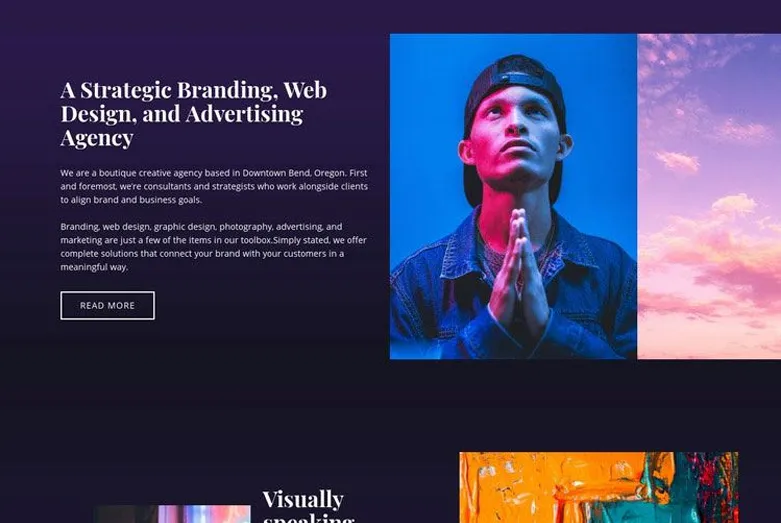Click the 'Visually' heading text
Viewport: 781px width, 523px height.
pyautogui.click(x=303, y=500)
